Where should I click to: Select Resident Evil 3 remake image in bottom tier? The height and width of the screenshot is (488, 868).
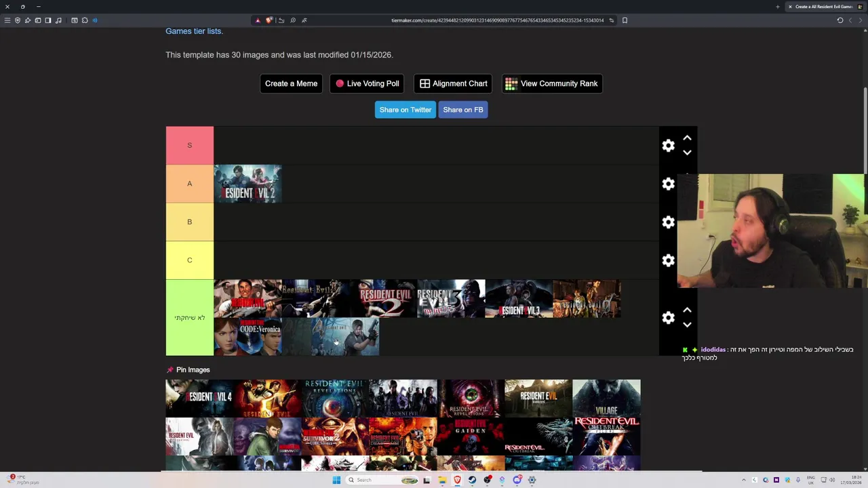519,299
